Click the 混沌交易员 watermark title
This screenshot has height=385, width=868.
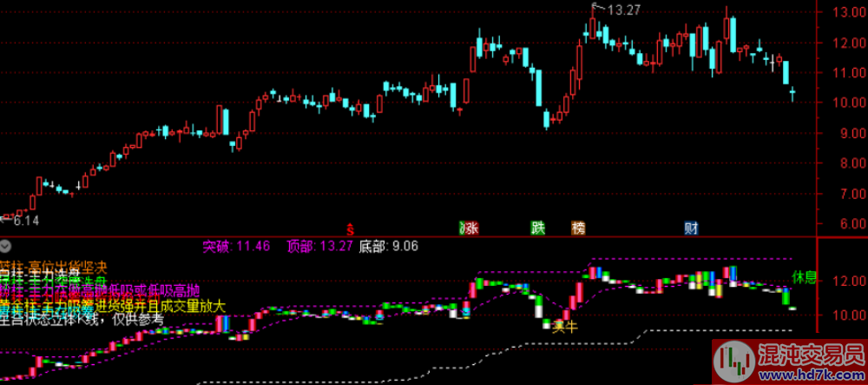[811, 354]
